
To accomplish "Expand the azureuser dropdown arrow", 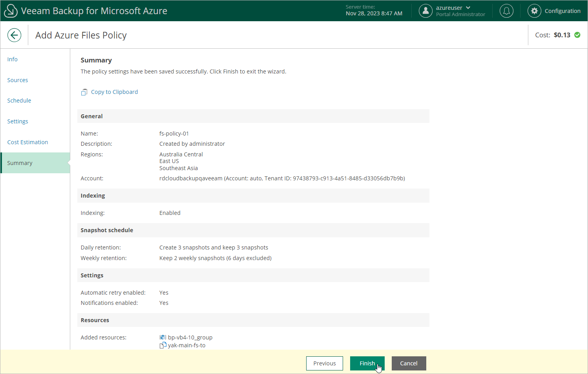I will pos(468,8).
